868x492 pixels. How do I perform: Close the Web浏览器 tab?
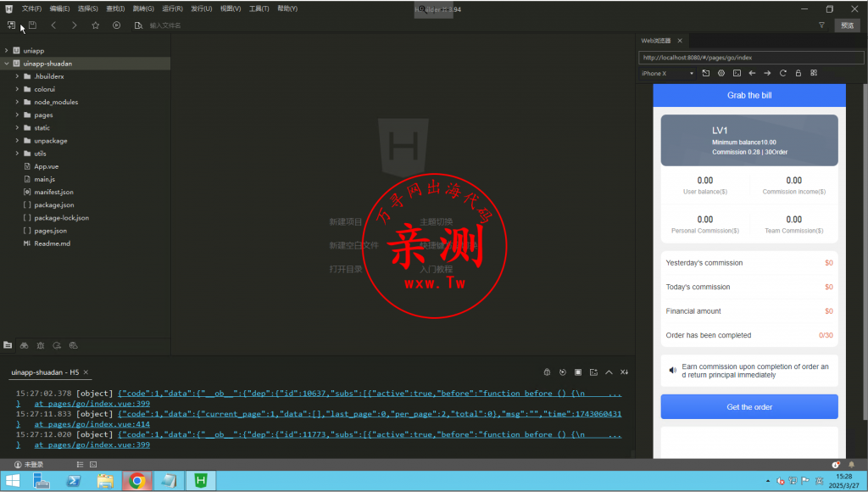point(679,41)
